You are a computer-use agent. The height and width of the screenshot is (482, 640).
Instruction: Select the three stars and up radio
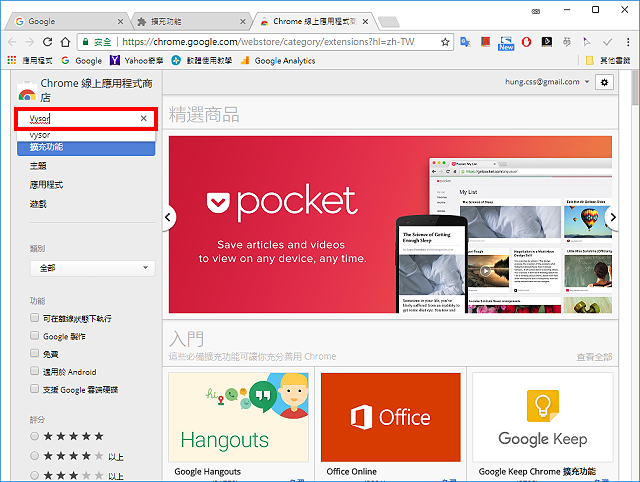point(35,475)
